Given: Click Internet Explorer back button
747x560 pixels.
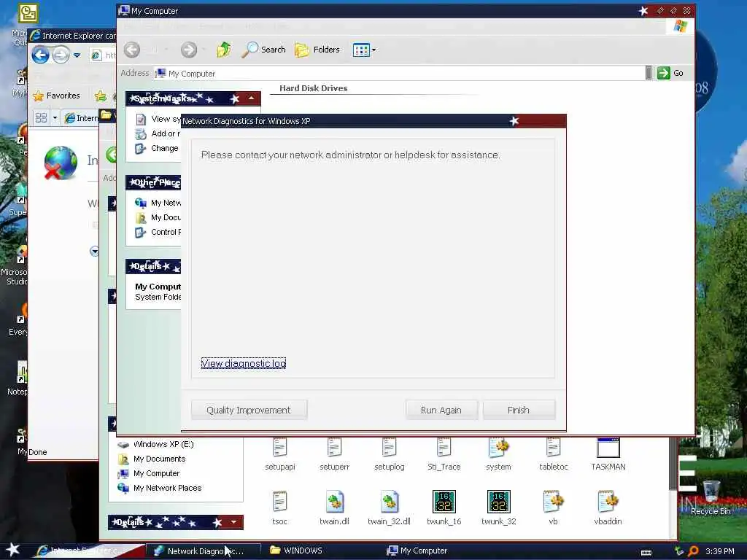Looking at the screenshot, I should [41, 55].
